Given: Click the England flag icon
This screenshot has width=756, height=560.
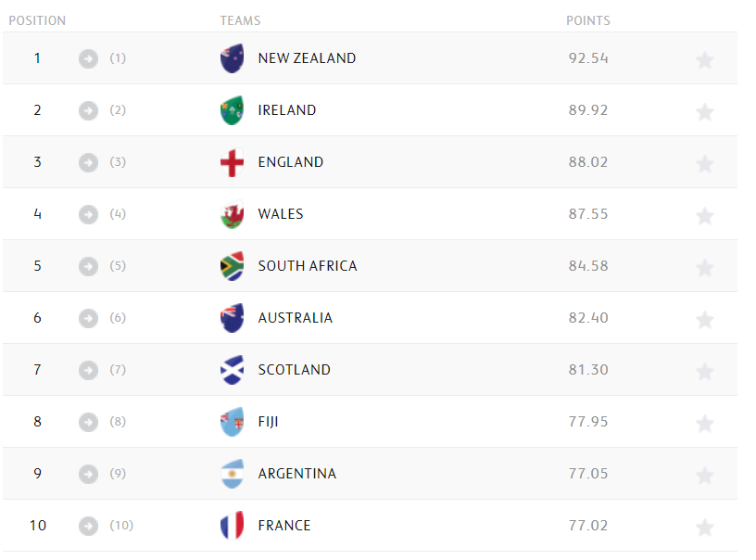Looking at the screenshot, I should 232,164.
